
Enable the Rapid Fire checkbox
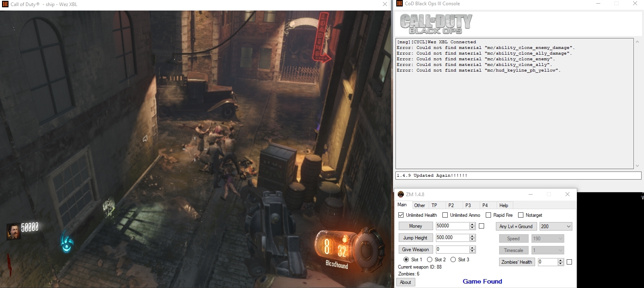[x=488, y=215]
